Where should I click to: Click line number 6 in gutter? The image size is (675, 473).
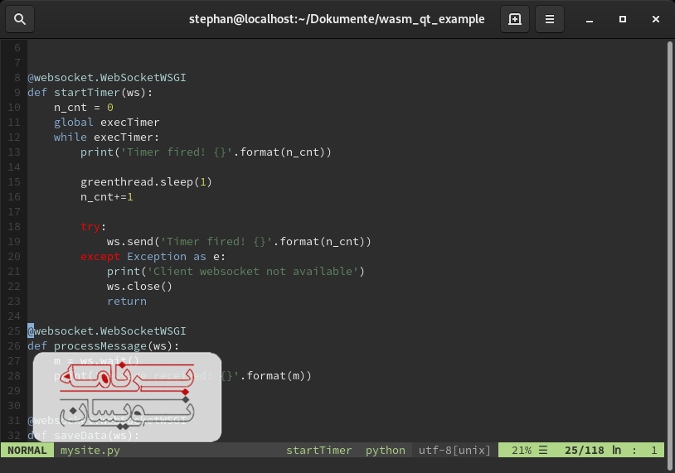point(17,48)
